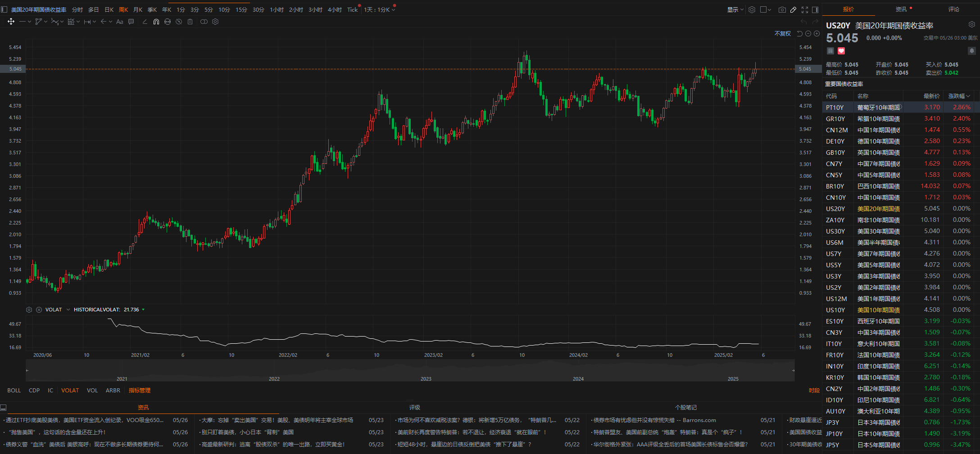The height and width of the screenshot is (454, 980).
Task: Click the magnet snap drawing tool icon
Action: coord(156,22)
